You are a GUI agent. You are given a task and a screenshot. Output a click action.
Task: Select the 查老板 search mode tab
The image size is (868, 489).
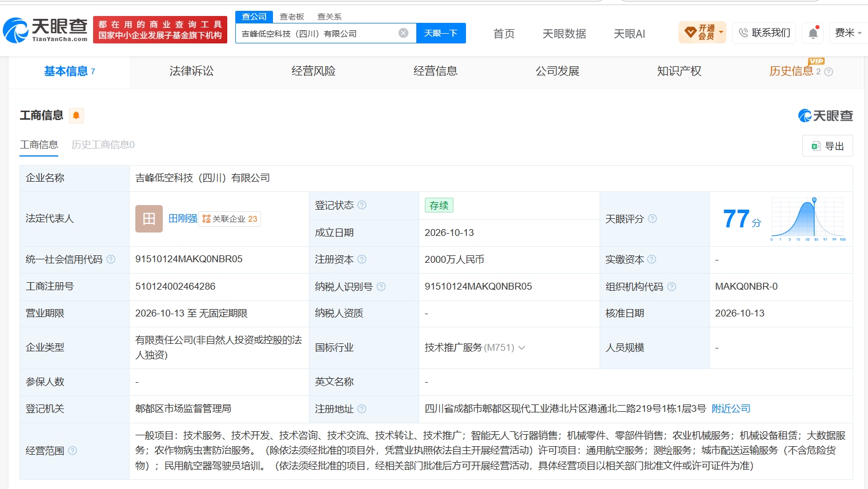pos(292,17)
